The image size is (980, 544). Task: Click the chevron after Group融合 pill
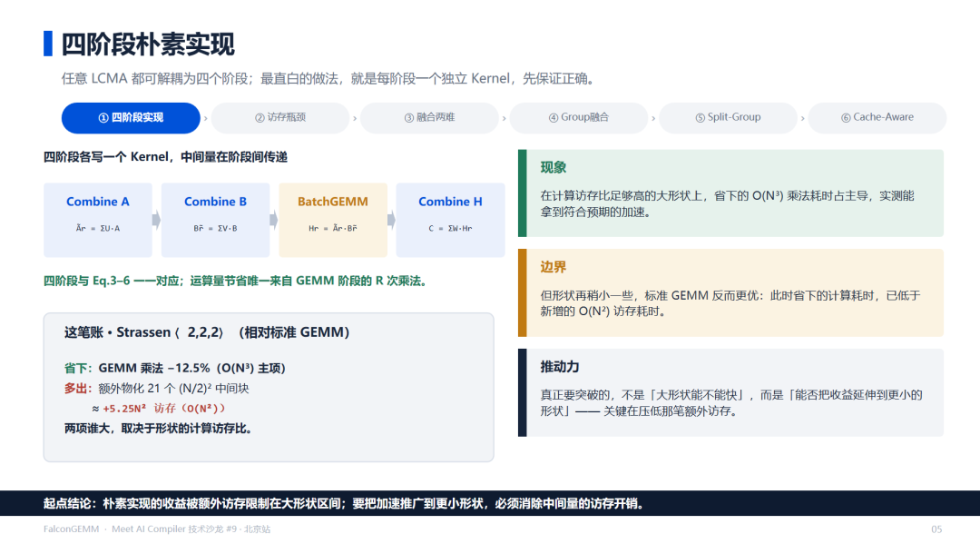coord(653,118)
